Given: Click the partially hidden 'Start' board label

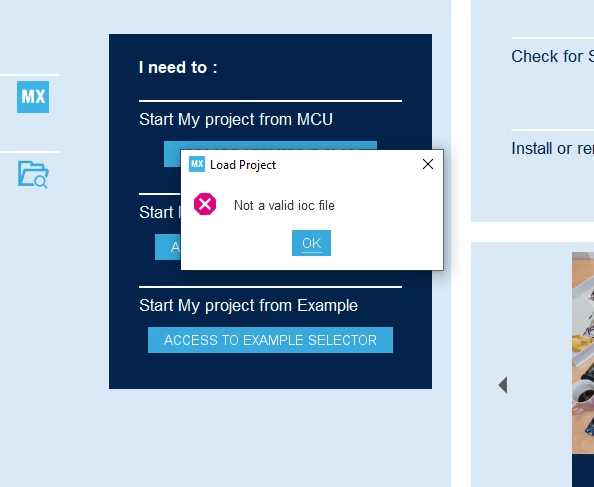Looking at the screenshot, I should (x=159, y=212).
